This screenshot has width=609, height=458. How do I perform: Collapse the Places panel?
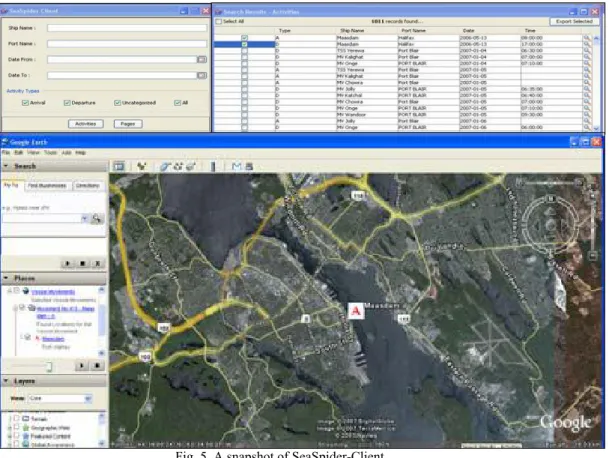6,278
